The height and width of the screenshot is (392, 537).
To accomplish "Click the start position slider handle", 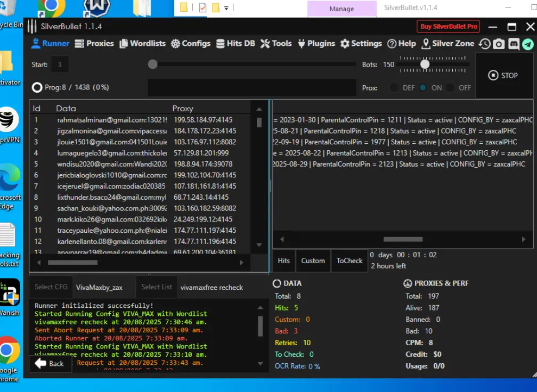I will click(153, 64).
